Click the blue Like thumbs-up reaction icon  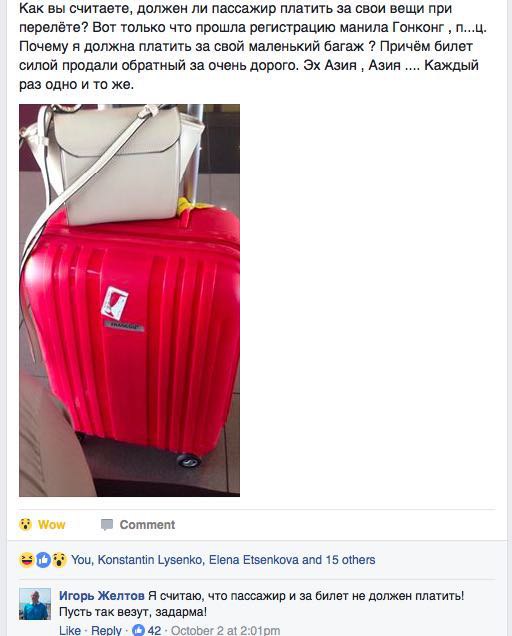pos(43,560)
